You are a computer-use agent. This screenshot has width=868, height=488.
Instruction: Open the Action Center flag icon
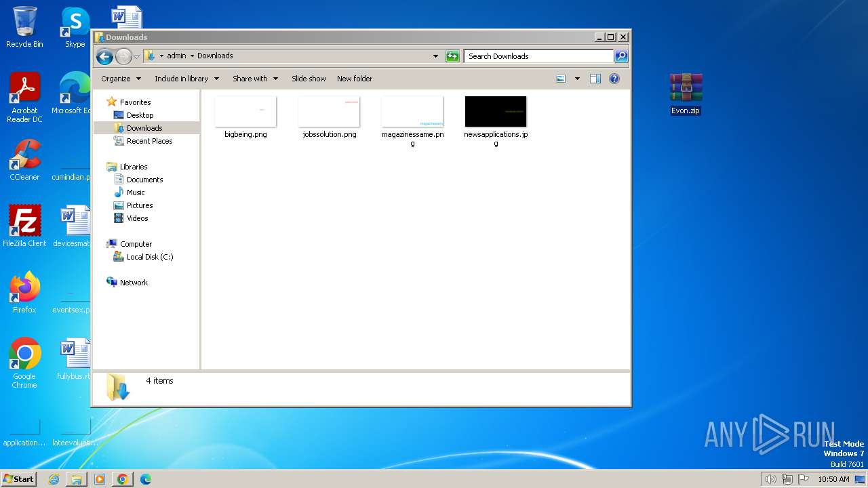(804, 479)
